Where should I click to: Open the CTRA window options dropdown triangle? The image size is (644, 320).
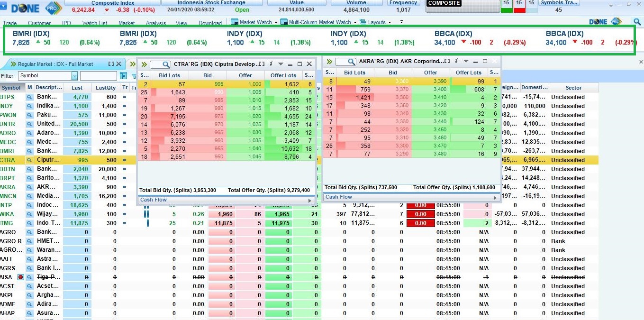point(281,64)
